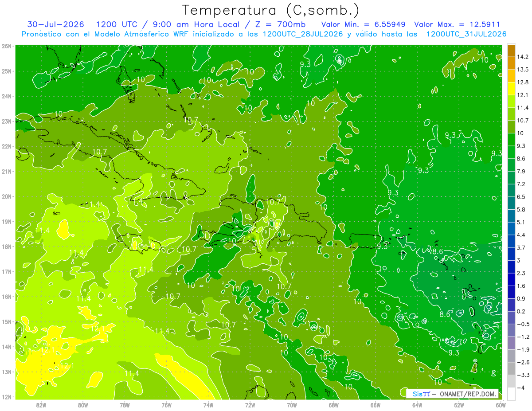Click the 4.4 color scale label
Image resolution: width=532 pixels, height=411 pixels.
521,235
